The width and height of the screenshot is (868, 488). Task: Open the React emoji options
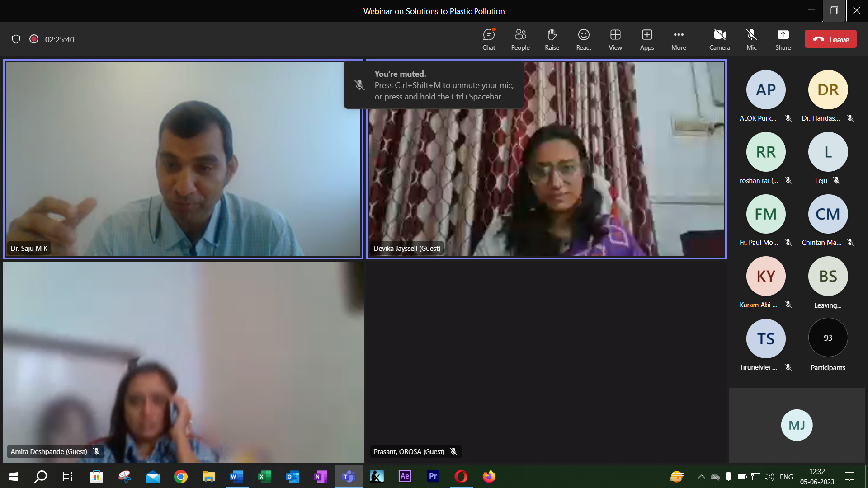tap(583, 39)
